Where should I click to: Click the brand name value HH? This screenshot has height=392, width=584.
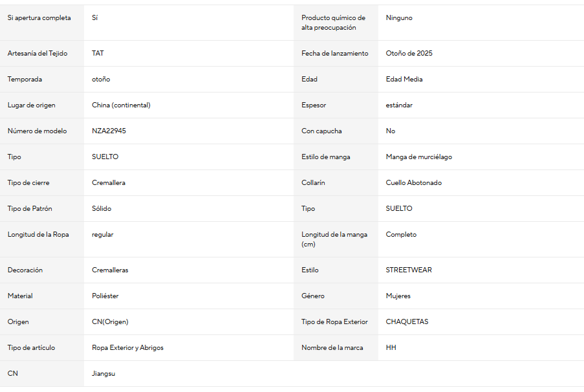[391, 347]
